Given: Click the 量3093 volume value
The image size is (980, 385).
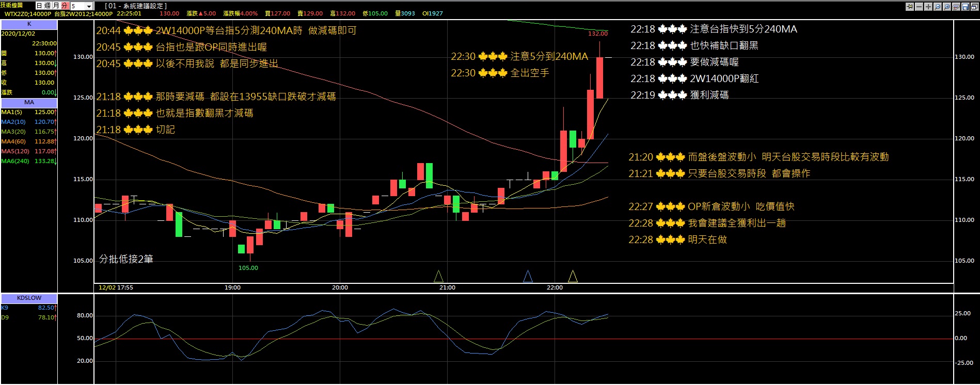Looking at the screenshot, I should [x=405, y=14].
